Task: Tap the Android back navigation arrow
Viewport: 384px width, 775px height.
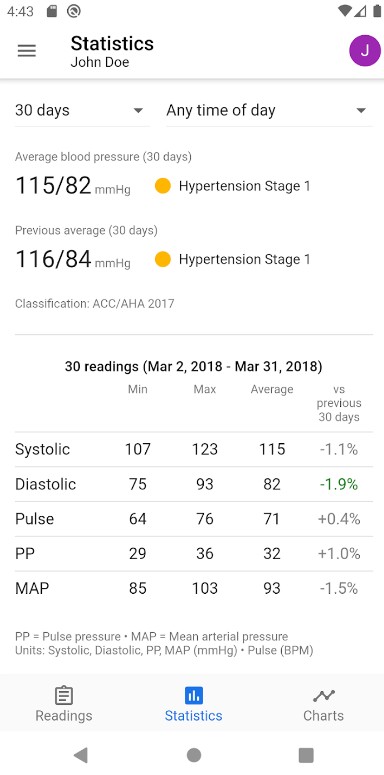Action: coord(81,755)
